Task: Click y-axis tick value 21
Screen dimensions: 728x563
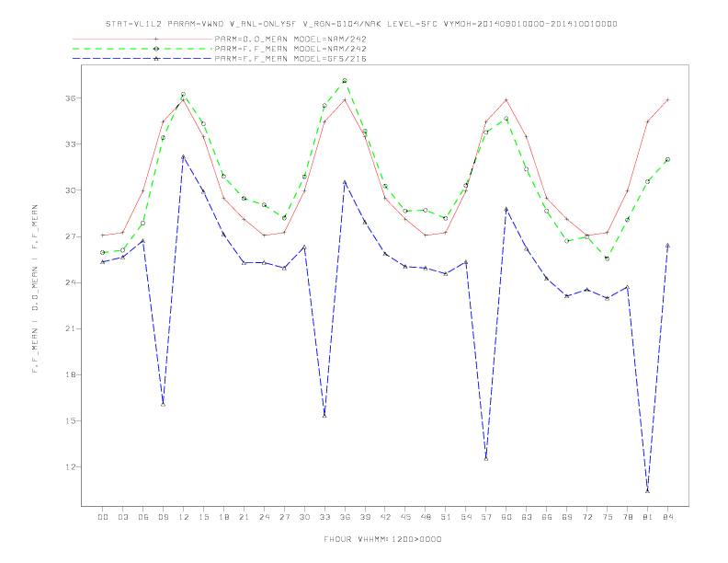Action: [x=71, y=328]
